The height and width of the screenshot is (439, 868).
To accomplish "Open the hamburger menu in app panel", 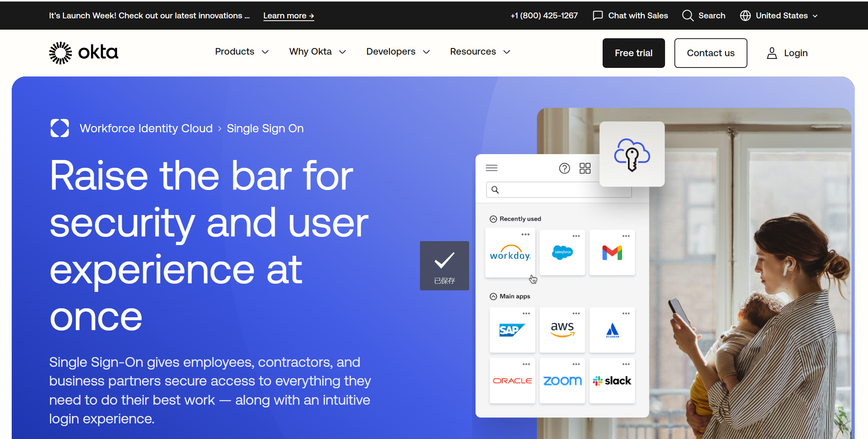I will (x=491, y=168).
